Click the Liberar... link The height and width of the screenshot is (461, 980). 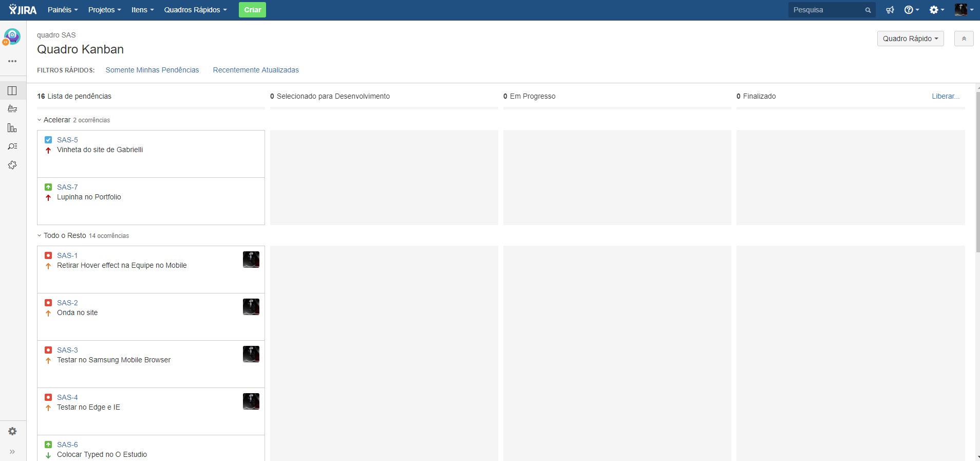[x=946, y=96]
